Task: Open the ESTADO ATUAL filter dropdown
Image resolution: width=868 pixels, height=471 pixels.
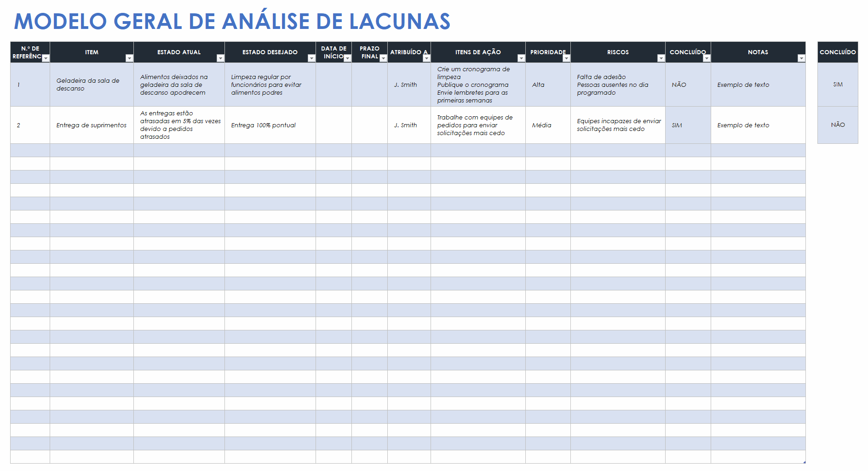Action: tap(220, 58)
